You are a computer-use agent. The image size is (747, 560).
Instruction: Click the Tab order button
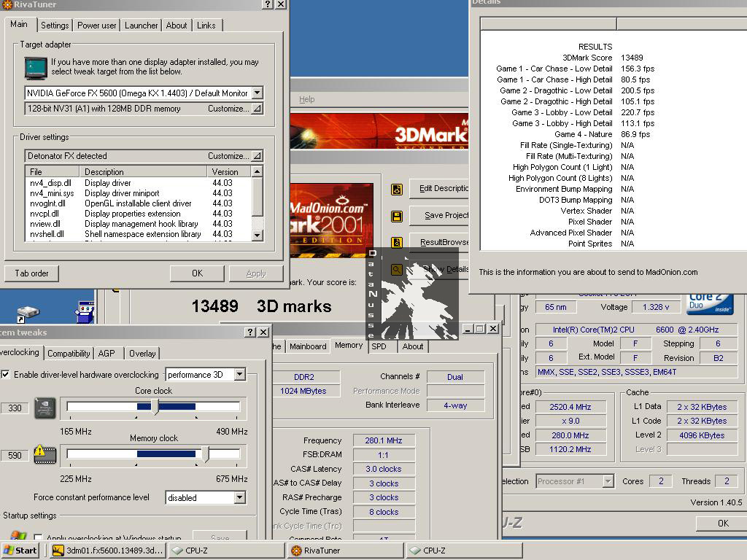click(x=31, y=273)
